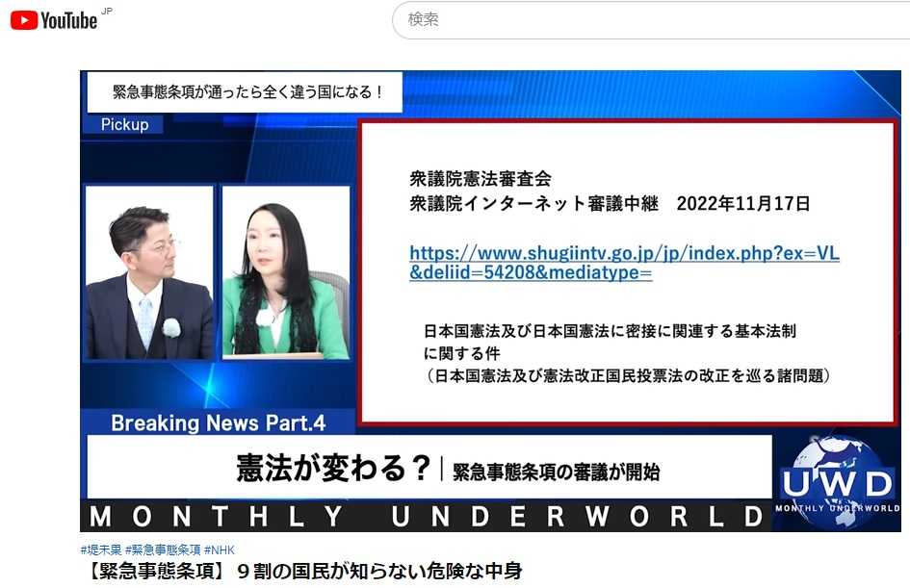Click the video title 【緊急事態条項】９割の国民が知らない危険な中身
This screenshot has width=910, height=588.
tap(301, 571)
